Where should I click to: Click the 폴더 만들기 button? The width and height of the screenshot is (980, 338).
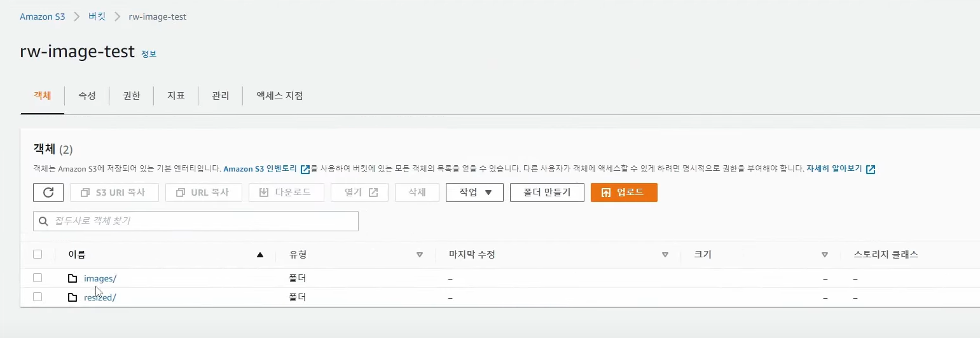(x=547, y=193)
